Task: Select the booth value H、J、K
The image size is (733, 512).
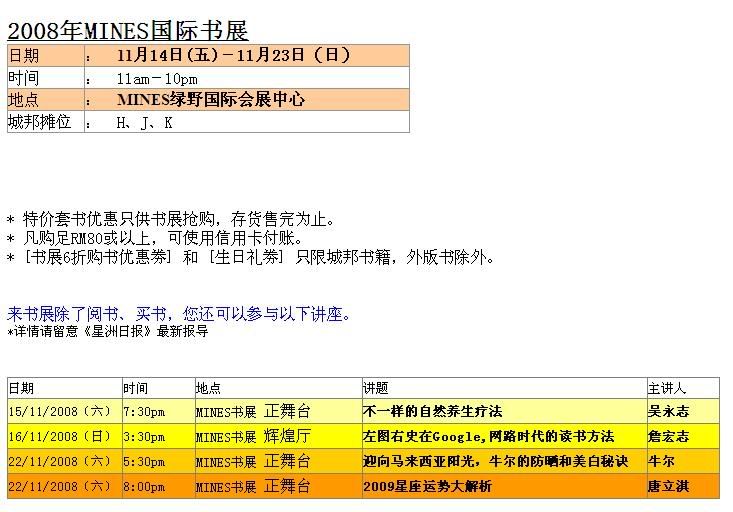Action: [145, 122]
